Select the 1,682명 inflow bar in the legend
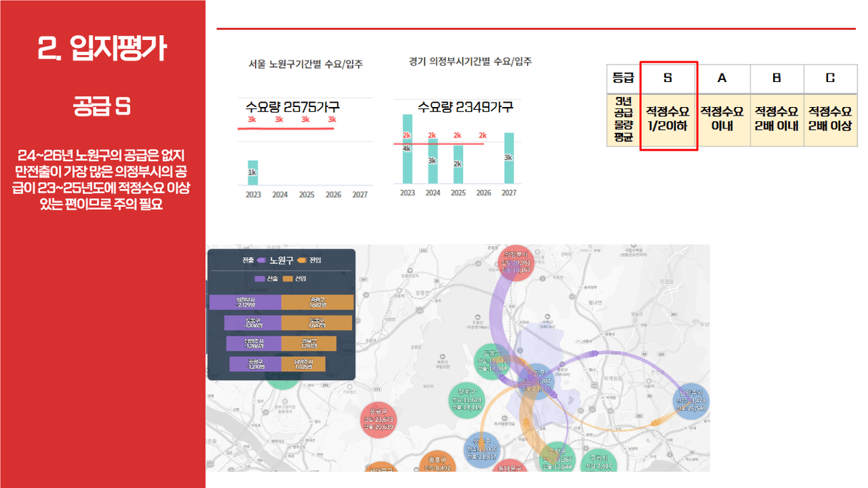This screenshot has width=868, height=488. (318, 303)
